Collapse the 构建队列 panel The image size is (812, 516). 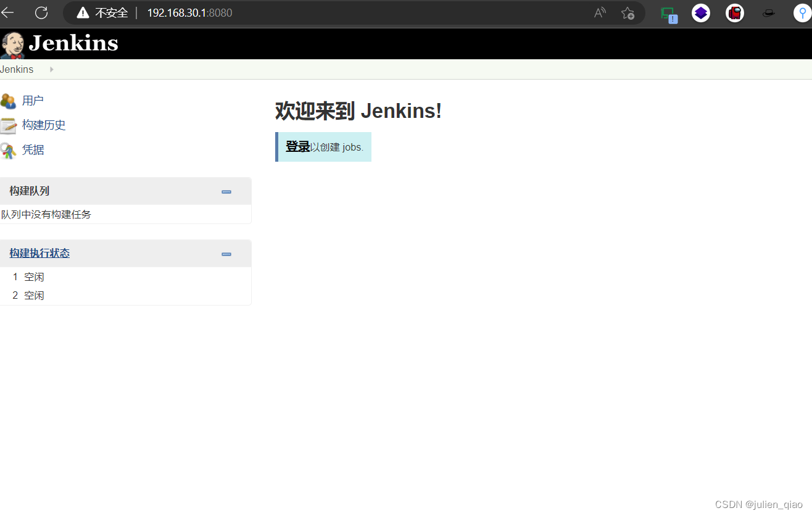click(x=226, y=192)
